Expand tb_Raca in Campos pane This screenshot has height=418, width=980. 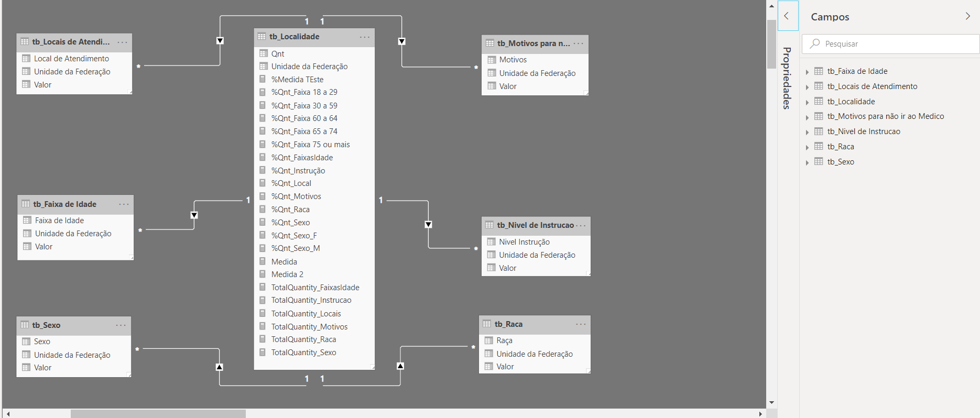pyautogui.click(x=807, y=147)
